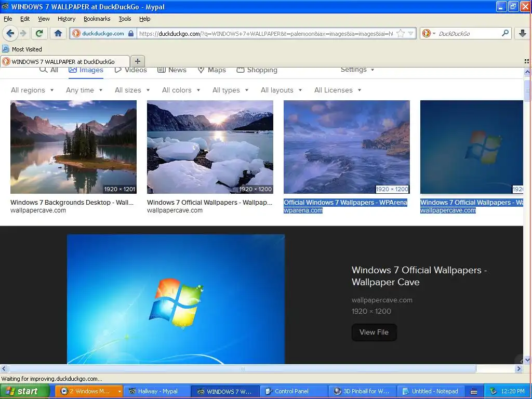The width and height of the screenshot is (532, 399).
Task: Open the File menu
Action: tap(8, 19)
